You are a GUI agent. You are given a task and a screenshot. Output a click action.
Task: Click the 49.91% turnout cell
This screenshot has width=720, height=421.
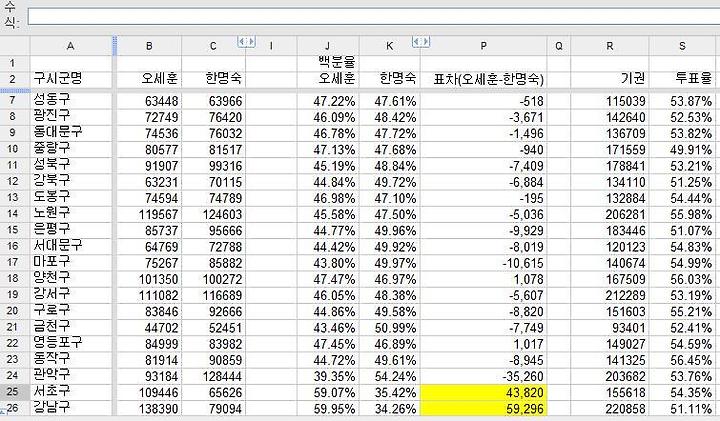(x=682, y=150)
